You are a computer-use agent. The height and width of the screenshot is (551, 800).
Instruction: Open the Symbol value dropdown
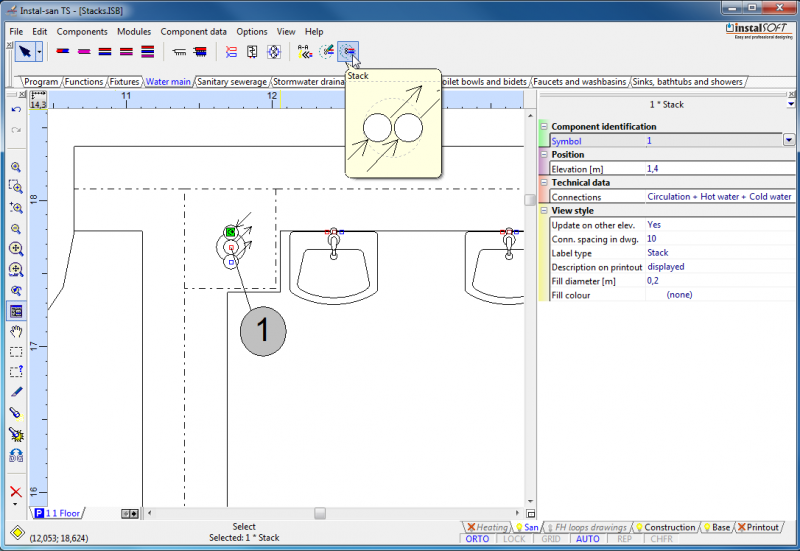coord(789,140)
